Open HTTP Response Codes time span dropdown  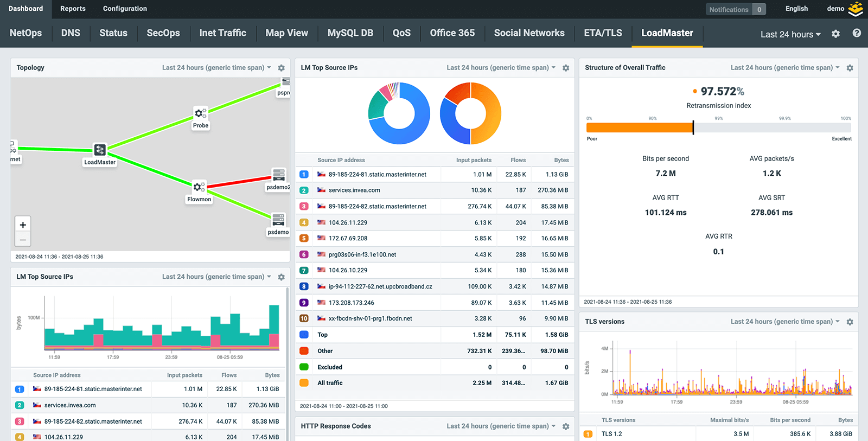501,426
